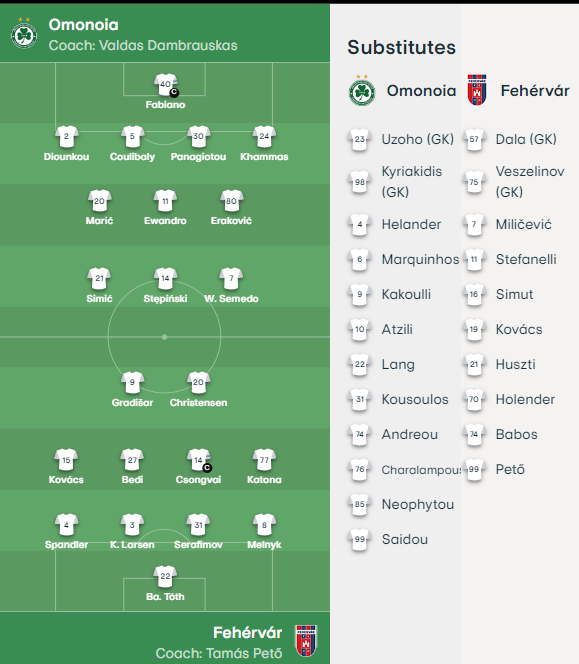579x664 pixels.
Task: Click the Charalampous substitute name
Action: pos(421,470)
